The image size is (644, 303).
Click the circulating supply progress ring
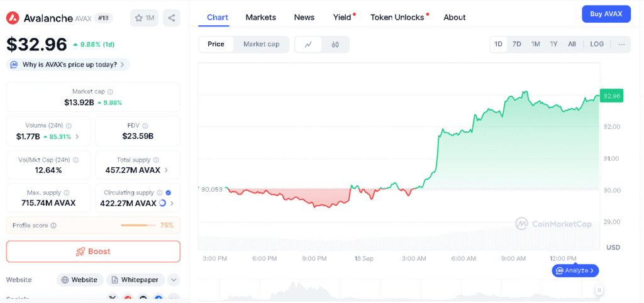pos(162,203)
